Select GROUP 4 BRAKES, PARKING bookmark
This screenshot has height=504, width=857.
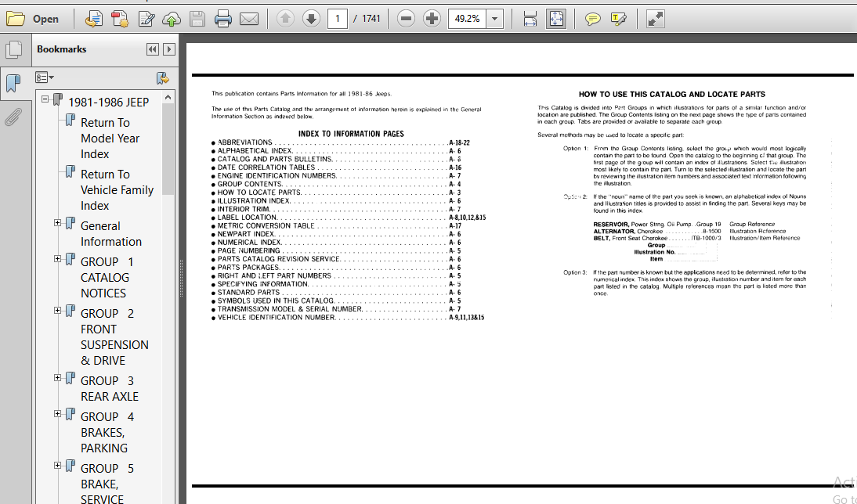click(107, 432)
